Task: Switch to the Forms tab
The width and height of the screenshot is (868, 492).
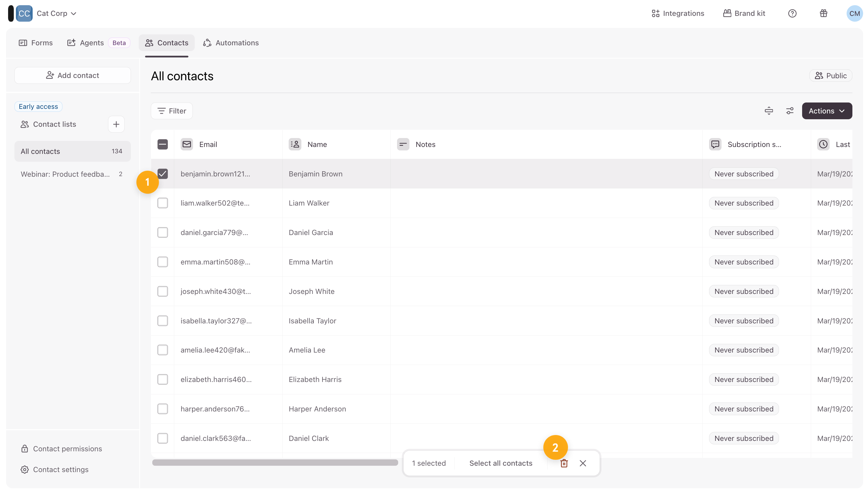Action: click(36, 43)
